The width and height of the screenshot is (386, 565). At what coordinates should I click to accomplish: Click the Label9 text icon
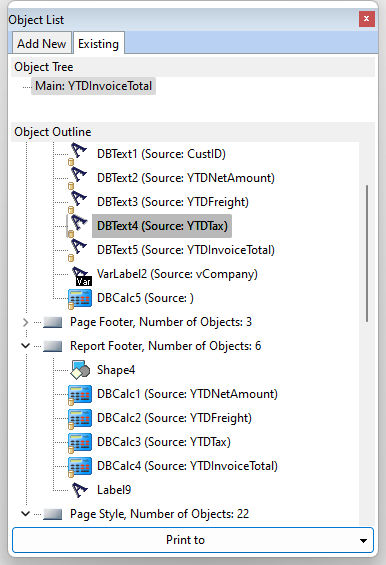80,490
